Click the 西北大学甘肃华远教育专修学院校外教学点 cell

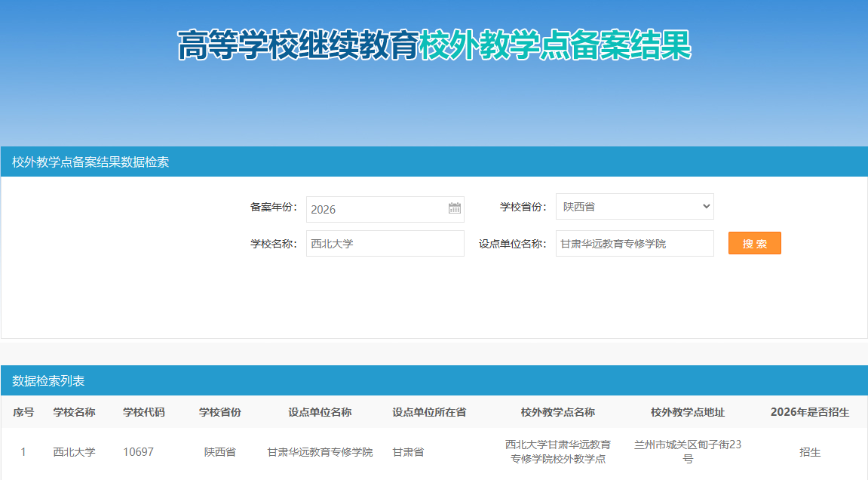tap(557, 452)
